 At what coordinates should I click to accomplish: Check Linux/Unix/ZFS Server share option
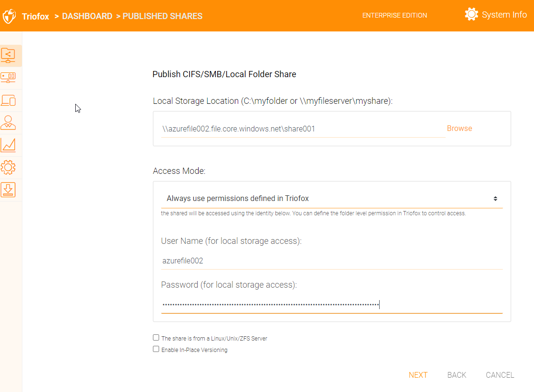pyautogui.click(x=156, y=338)
